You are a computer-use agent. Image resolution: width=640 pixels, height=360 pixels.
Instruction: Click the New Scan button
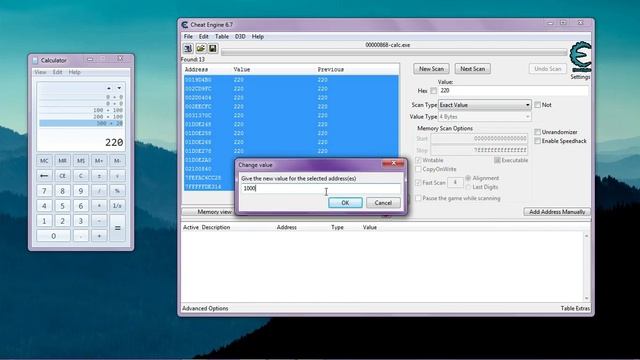tap(431, 69)
